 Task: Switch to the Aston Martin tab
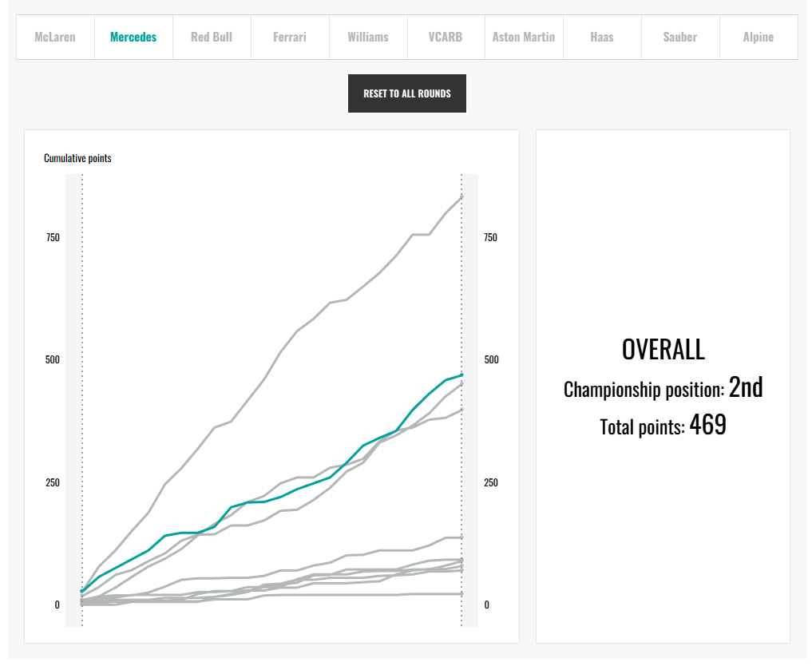tap(524, 38)
